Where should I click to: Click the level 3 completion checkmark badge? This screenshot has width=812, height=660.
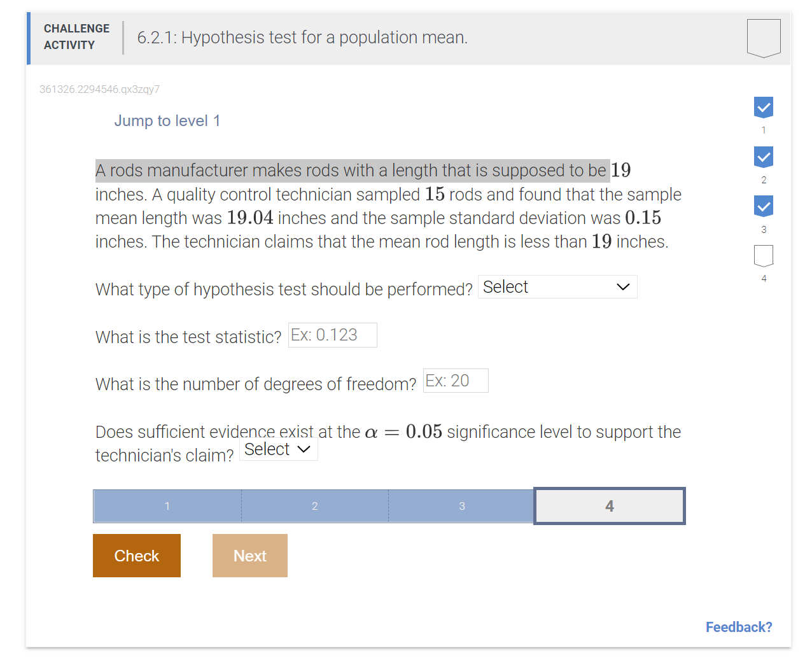click(x=764, y=206)
